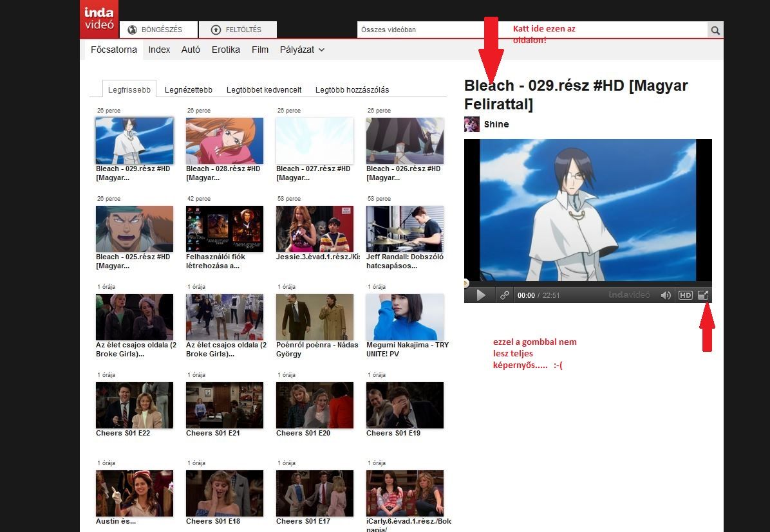Open the Böngészés globe button

click(158, 30)
